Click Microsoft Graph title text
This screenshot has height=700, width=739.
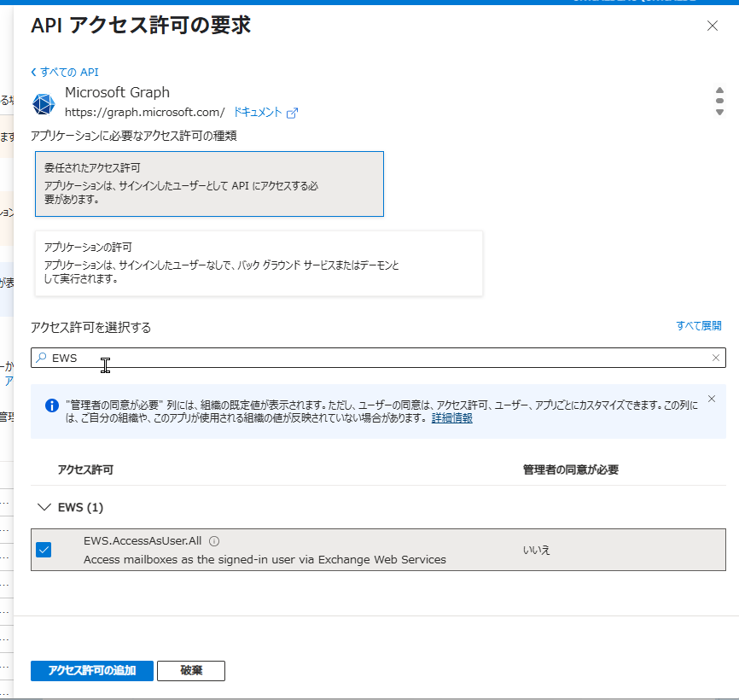point(117,92)
